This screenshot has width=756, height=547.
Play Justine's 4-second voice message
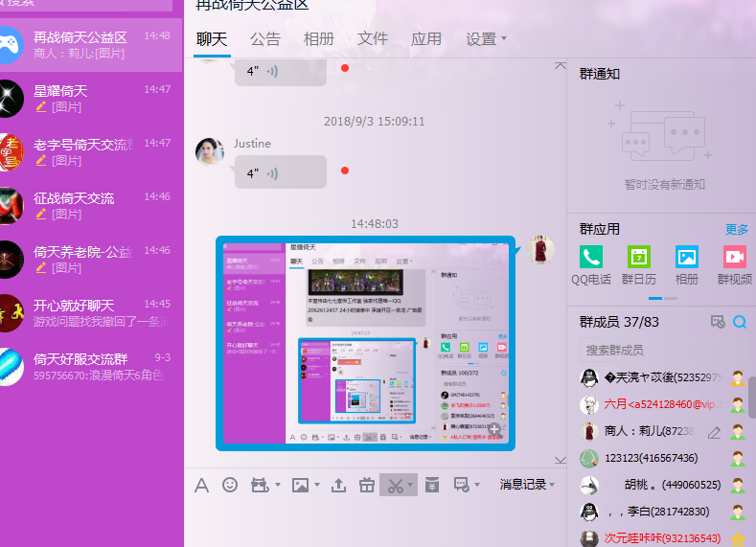280,172
